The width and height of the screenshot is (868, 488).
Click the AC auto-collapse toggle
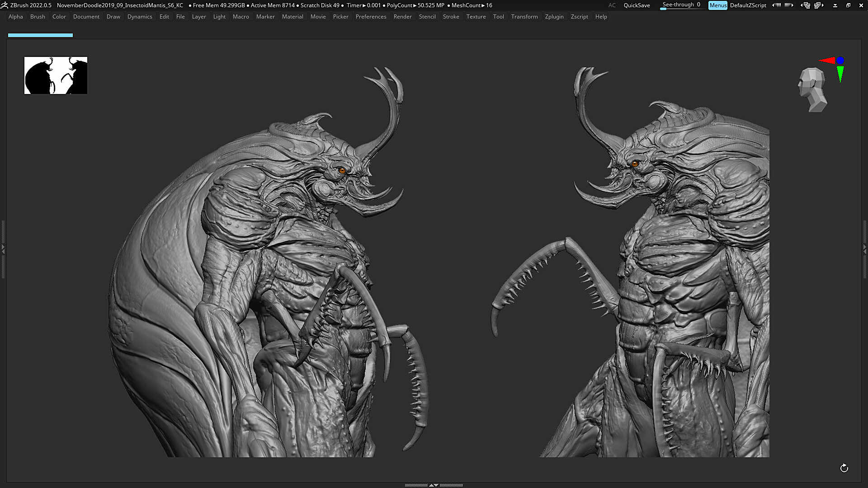tap(612, 5)
